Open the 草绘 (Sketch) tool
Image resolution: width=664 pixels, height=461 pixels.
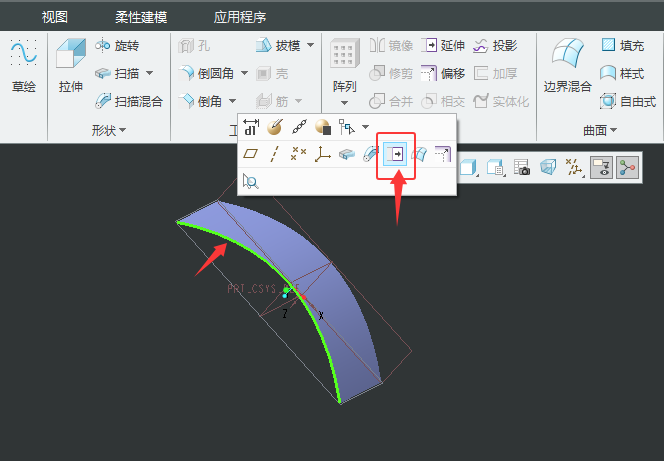tap(24, 66)
